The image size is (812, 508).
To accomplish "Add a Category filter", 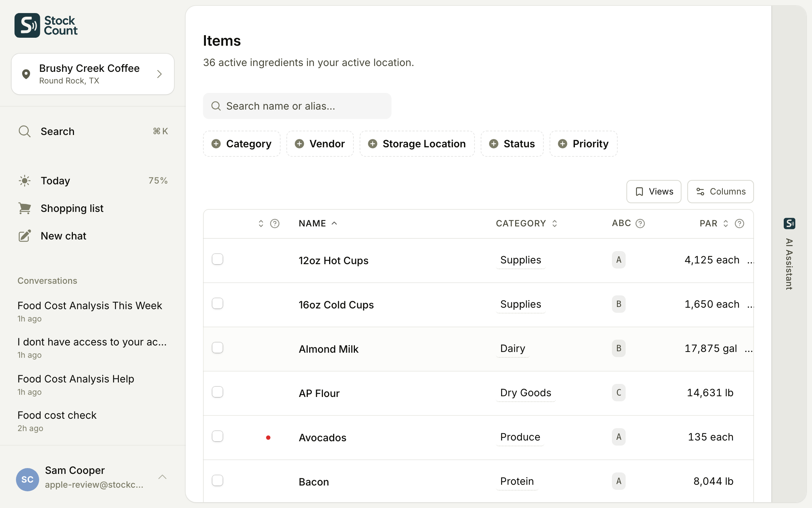I will [x=241, y=144].
